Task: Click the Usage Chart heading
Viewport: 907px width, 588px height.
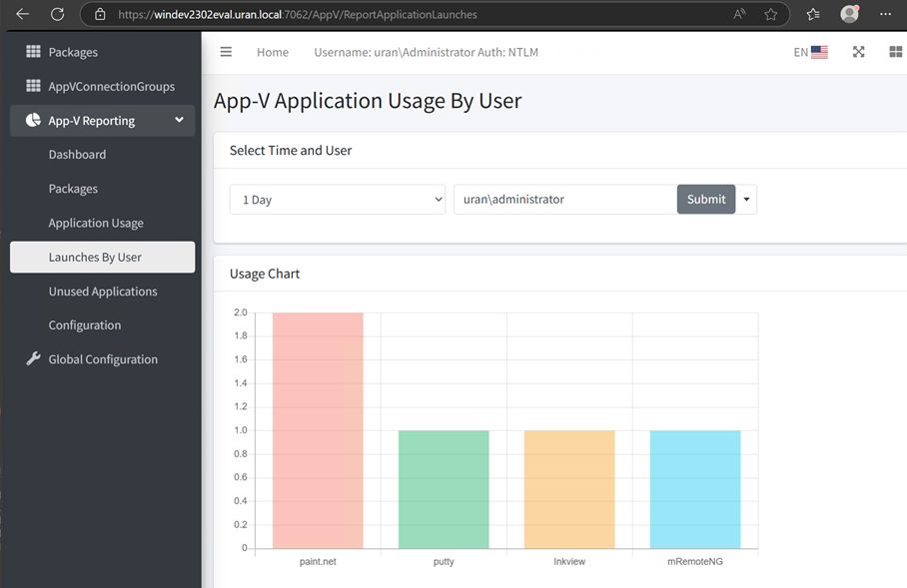Action: 265,274
